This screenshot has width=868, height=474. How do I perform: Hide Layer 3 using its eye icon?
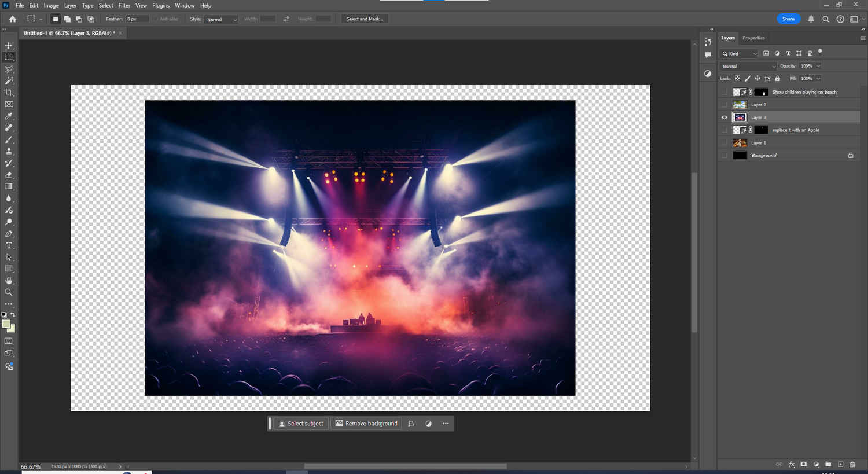724,117
